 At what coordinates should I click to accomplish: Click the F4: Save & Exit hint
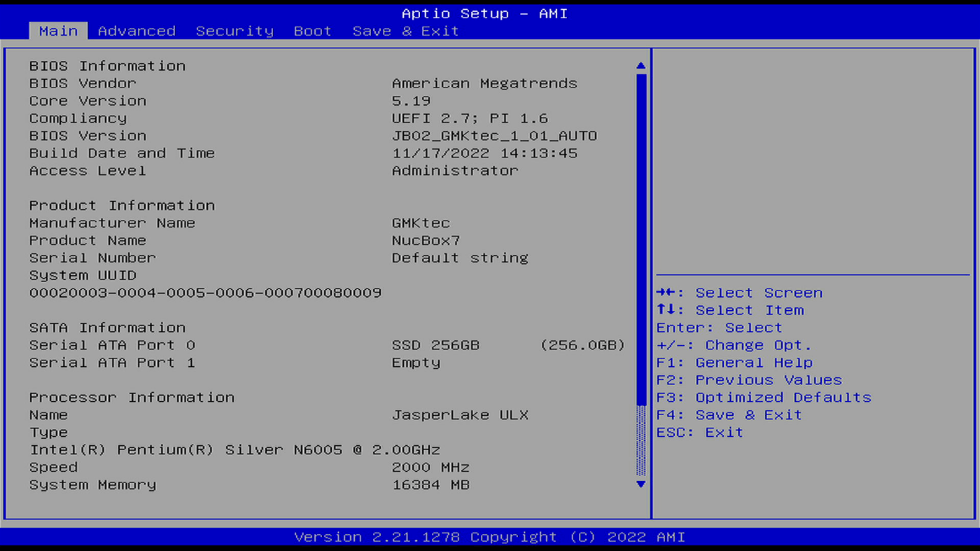[729, 415]
